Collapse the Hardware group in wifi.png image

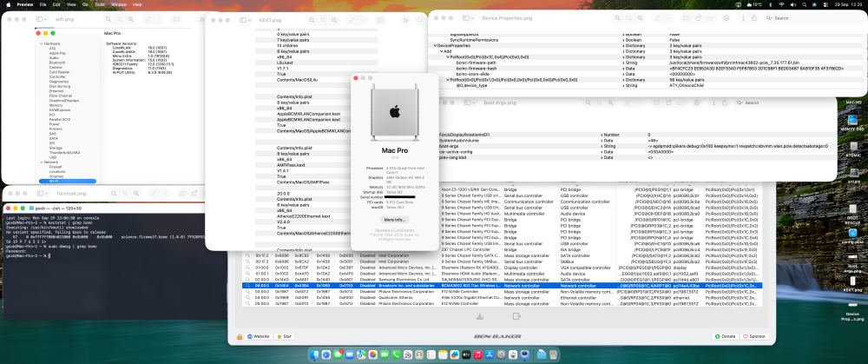[41, 43]
